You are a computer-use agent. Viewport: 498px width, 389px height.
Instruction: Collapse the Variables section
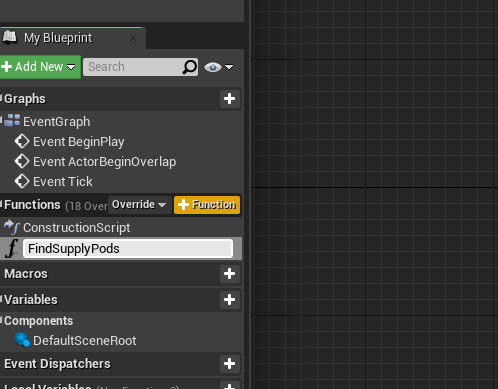point(1,299)
